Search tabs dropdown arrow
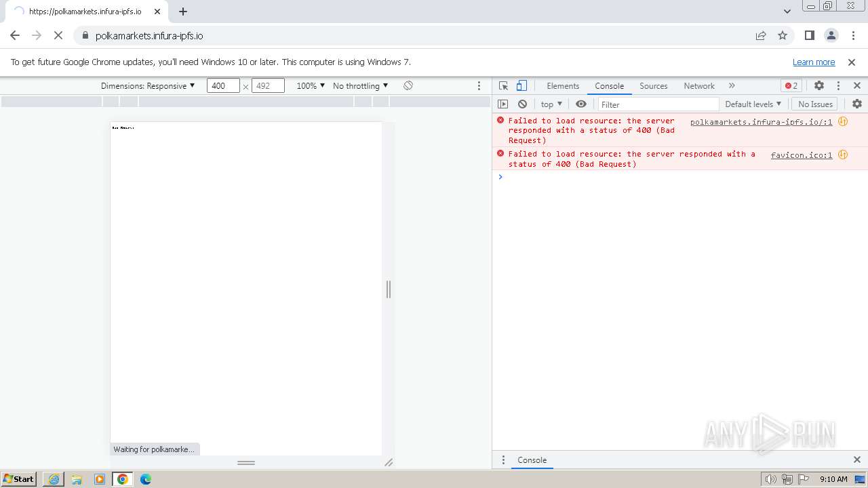This screenshot has height=488, width=868. (787, 11)
